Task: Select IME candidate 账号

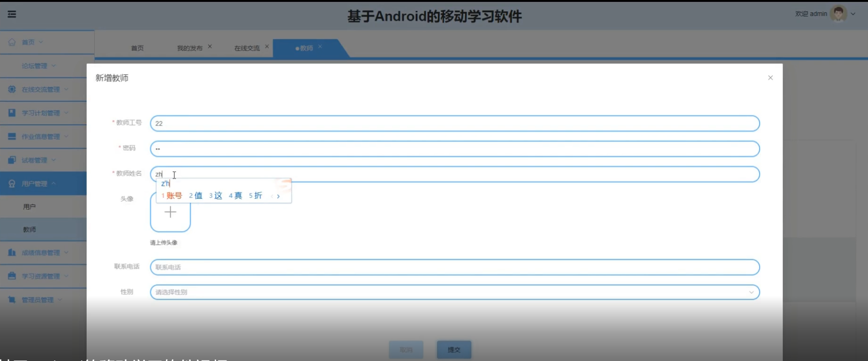Action: pos(172,196)
